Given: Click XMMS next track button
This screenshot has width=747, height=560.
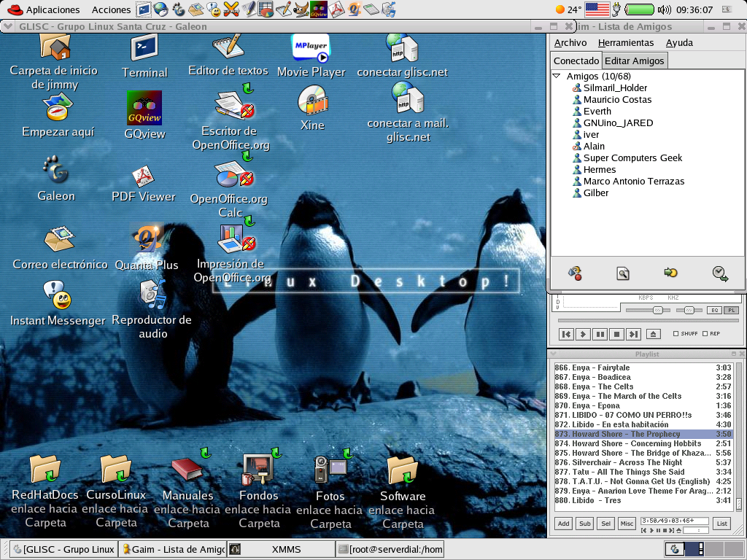Looking at the screenshot, I should click(633, 334).
